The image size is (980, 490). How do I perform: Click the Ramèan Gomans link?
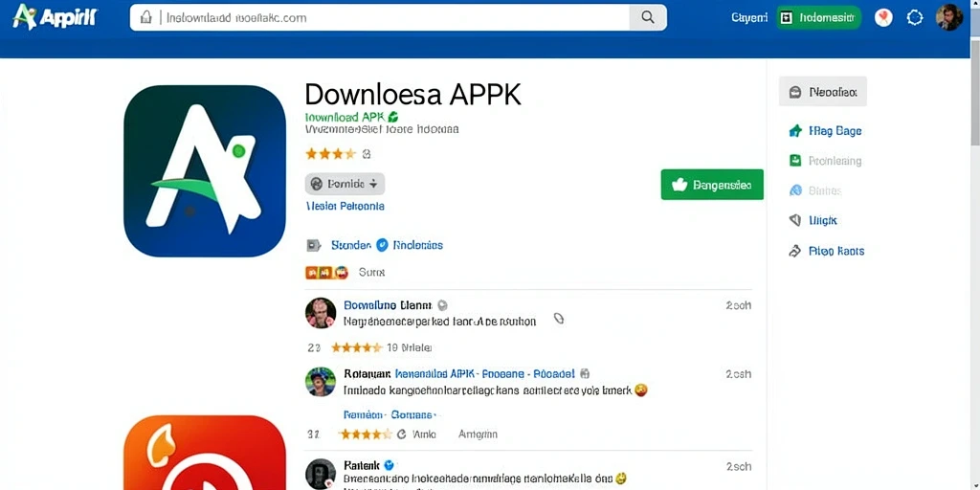389,414
